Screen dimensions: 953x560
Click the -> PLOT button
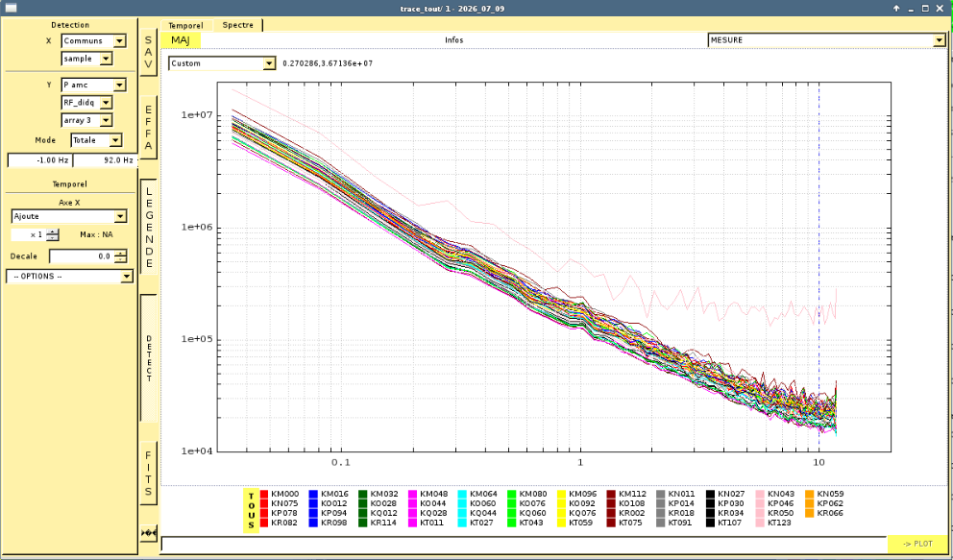pyautogui.click(x=917, y=544)
